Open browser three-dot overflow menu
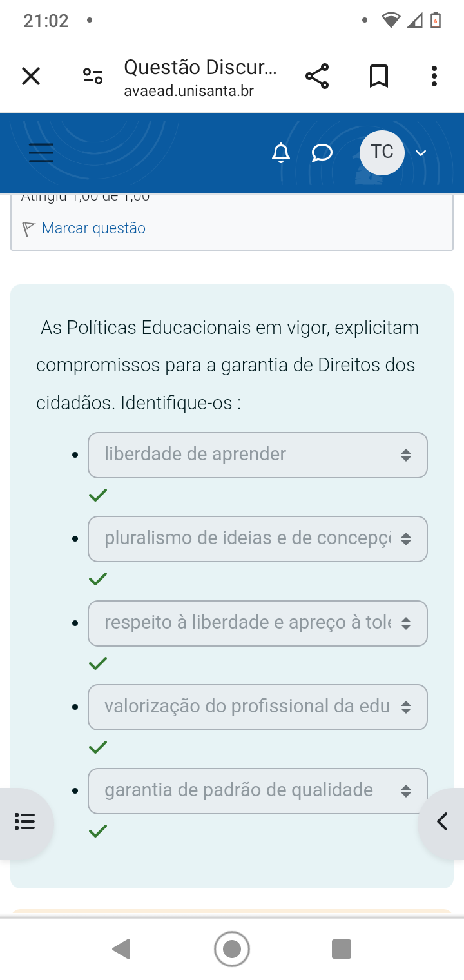The image size is (464, 980). (x=434, y=77)
